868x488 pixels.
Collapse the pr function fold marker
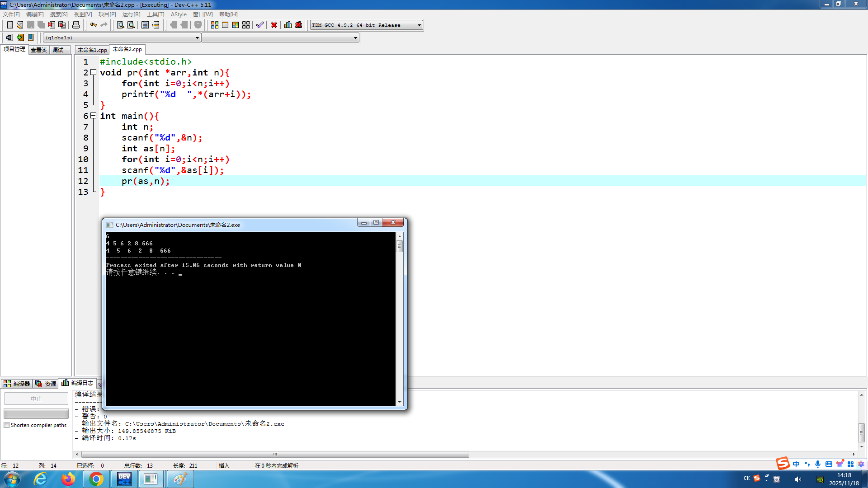(x=93, y=72)
